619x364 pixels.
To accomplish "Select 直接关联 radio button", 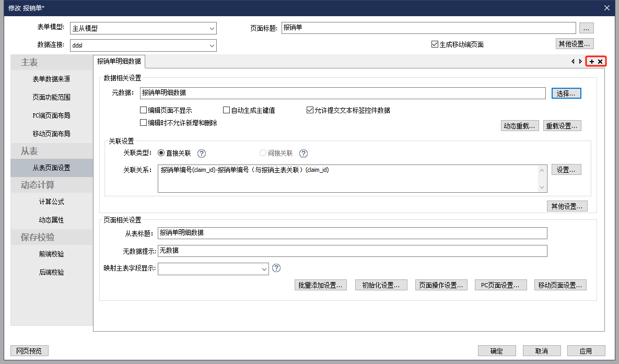I will (x=161, y=154).
